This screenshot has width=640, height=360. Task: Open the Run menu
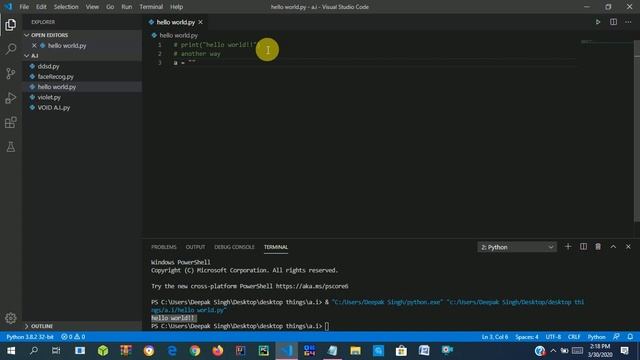pos(127,7)
